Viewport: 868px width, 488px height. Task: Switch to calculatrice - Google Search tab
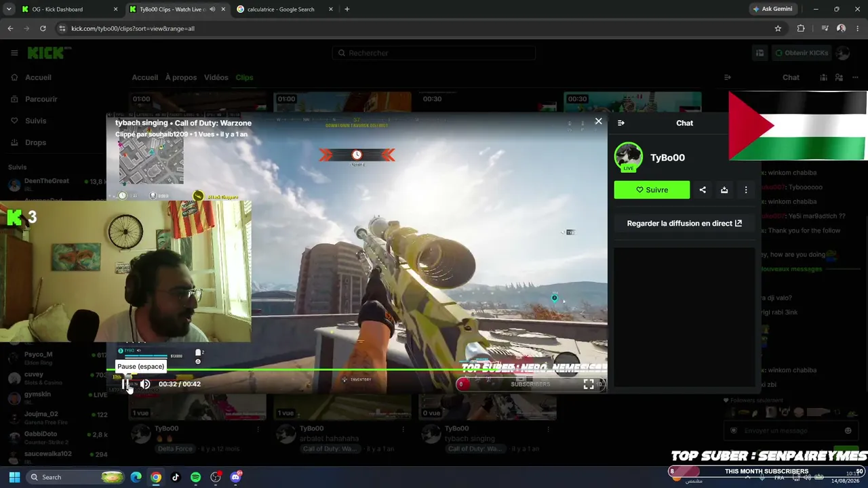[x=285, y=9]
